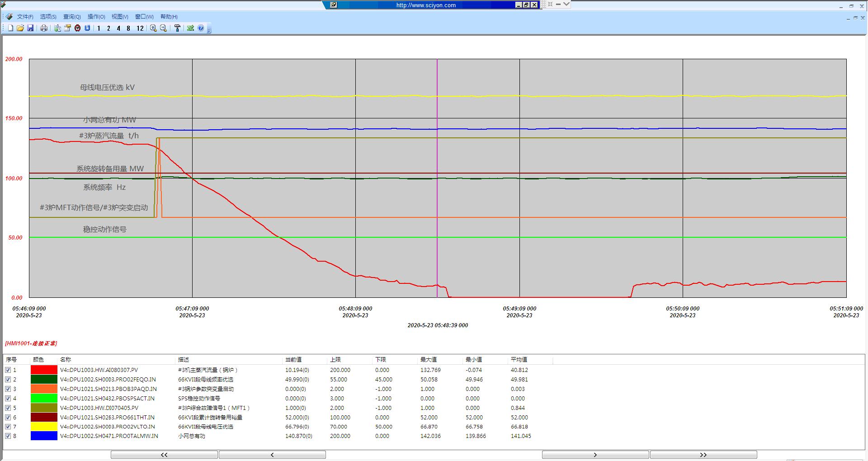868x461 pixels.
Task: Click the export note icon in toolbar
Action: tap(67, 28)
